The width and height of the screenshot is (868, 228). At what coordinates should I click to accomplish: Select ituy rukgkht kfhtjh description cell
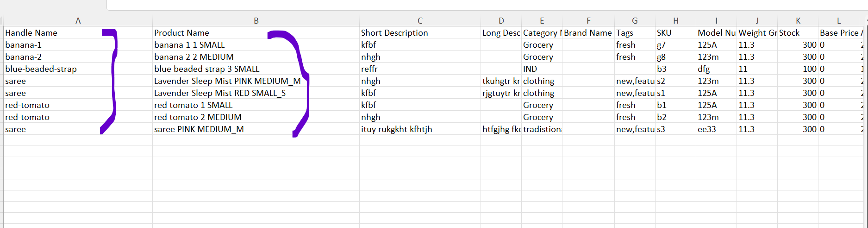point(420,129)
